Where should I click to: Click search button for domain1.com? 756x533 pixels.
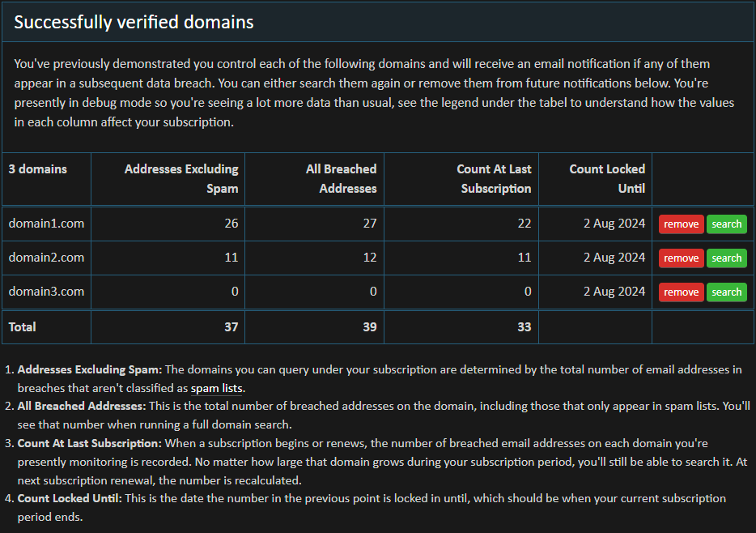(727, 224)
